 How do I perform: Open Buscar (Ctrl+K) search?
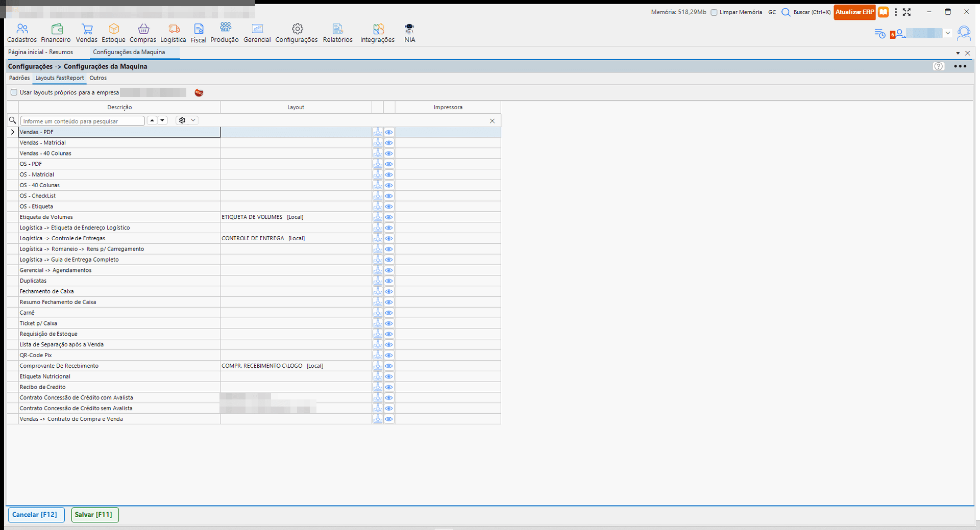click(x=806, y=12)
